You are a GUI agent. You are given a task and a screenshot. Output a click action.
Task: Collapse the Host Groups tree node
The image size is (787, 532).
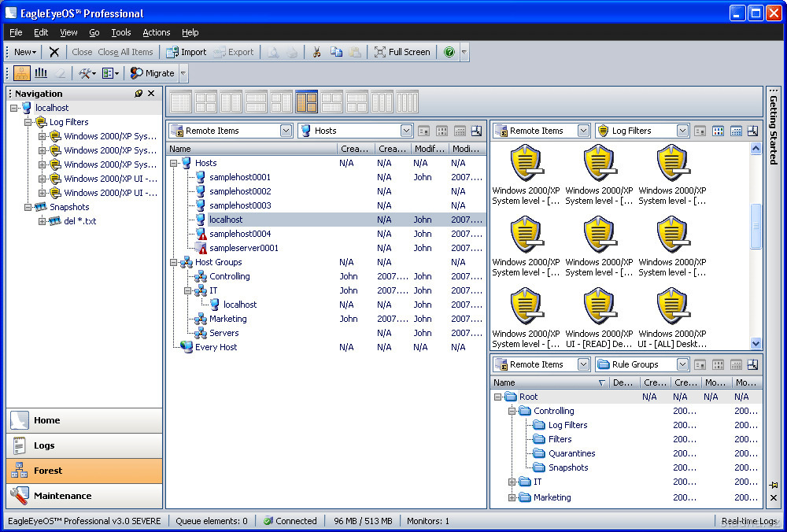click(x=174, y=262)
